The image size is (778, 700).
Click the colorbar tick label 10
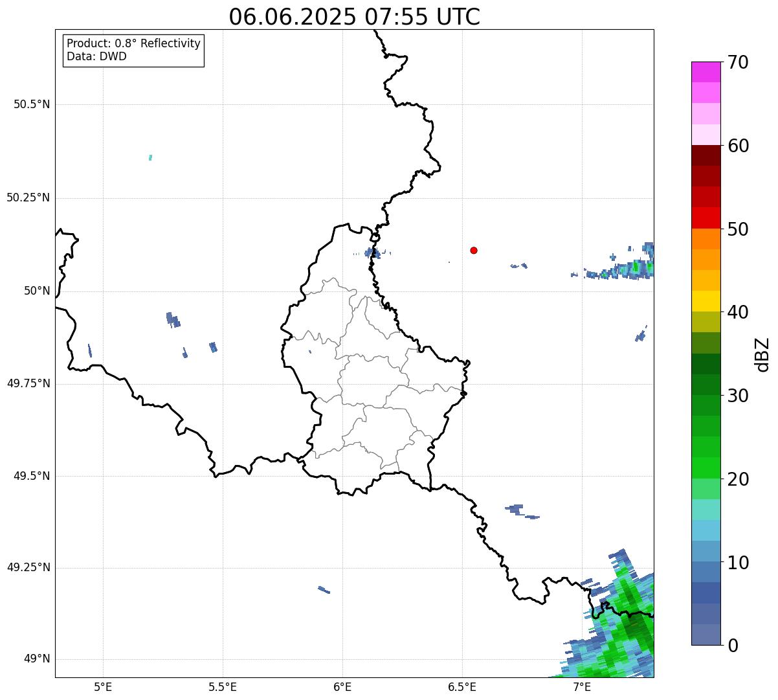pyautogui.click(x=738, y=563)
